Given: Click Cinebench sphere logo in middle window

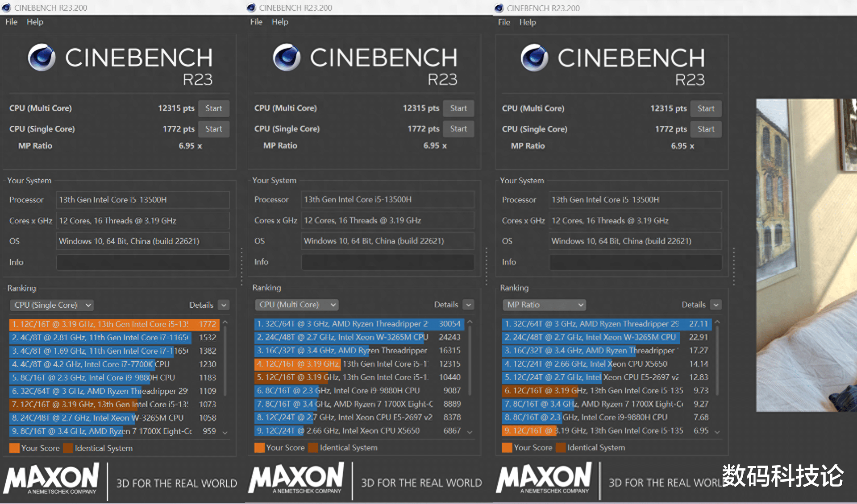Looking at the screenshot, I should (x=287, y=58).
